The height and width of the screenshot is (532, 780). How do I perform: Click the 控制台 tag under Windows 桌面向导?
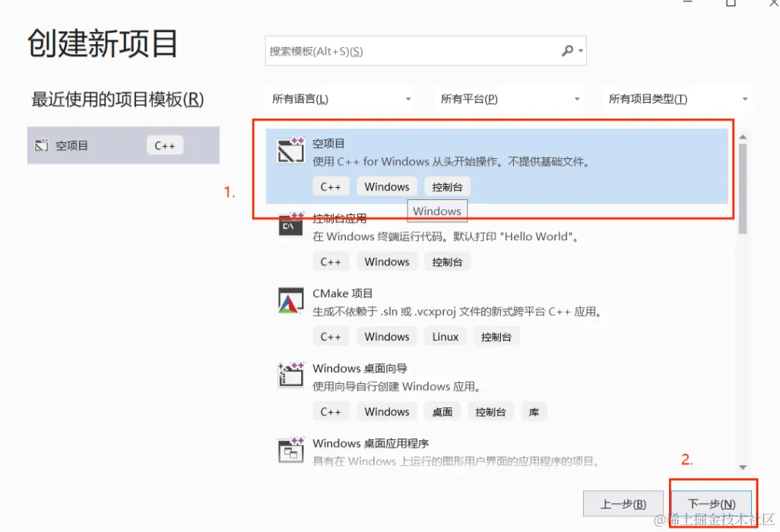pos(490,412)
